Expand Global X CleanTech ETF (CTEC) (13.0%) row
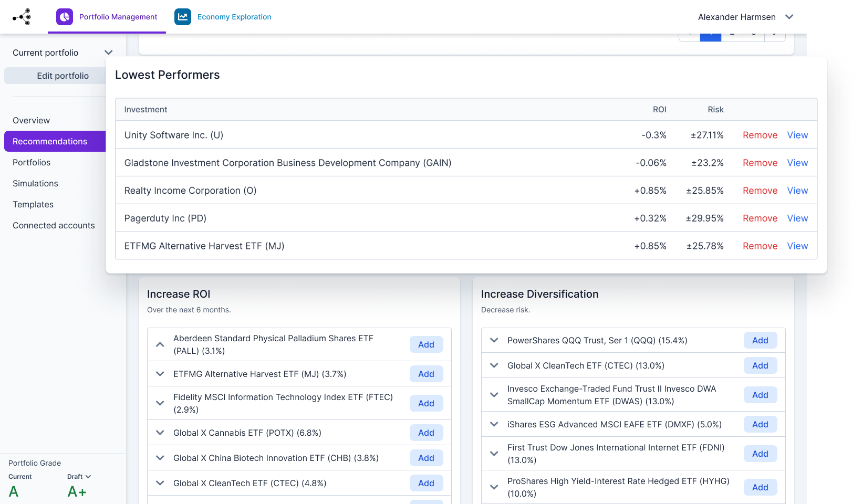Viewport: 863px width, 504px height. (494, 365)
